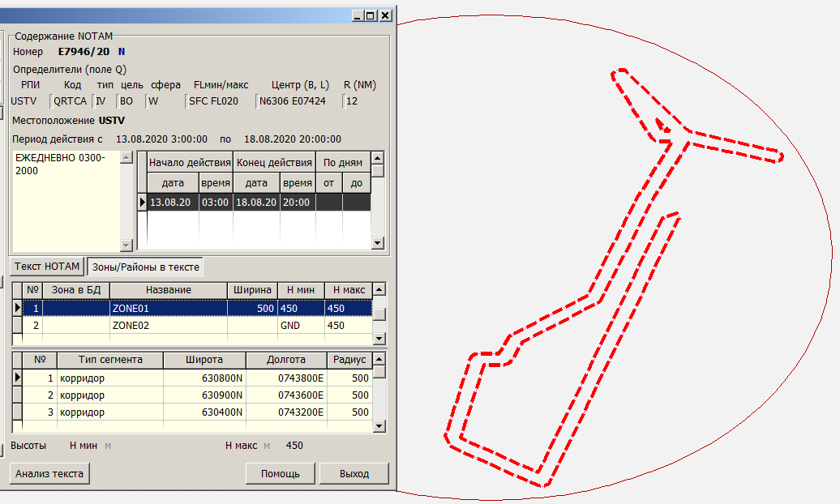This screenshot has height=504, width=840.
Task: Click the QRTCA code field
Action: click(x=70, y=101)
